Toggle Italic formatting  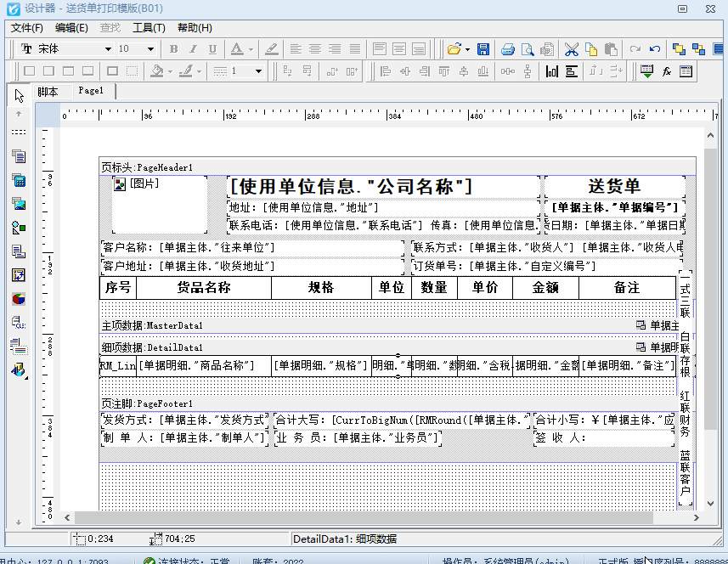[193, 49]
